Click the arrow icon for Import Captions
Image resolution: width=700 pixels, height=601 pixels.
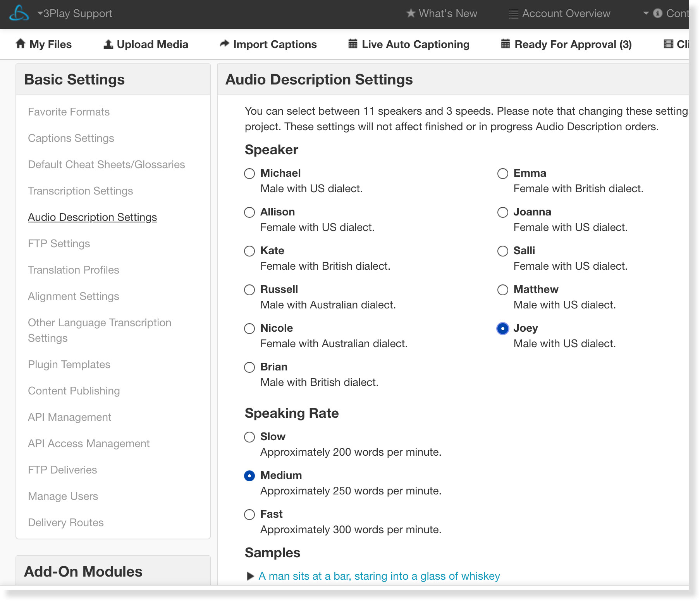coord(224,44)
